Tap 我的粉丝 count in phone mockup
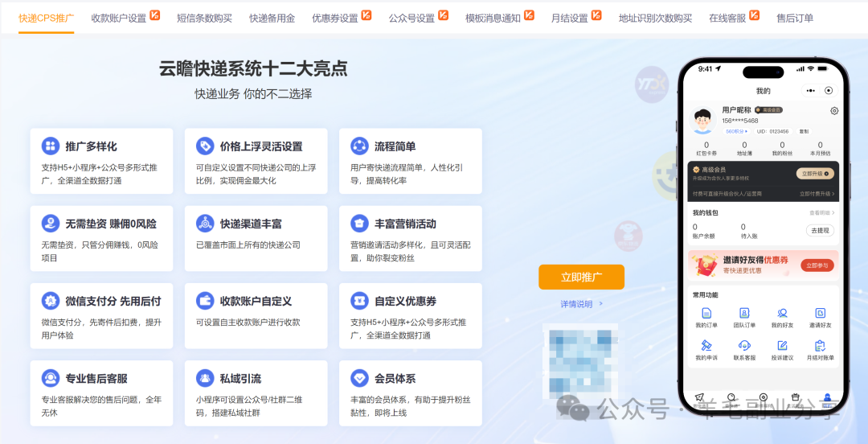This screenshot has height=444, width=868. (x=782, y=149)
